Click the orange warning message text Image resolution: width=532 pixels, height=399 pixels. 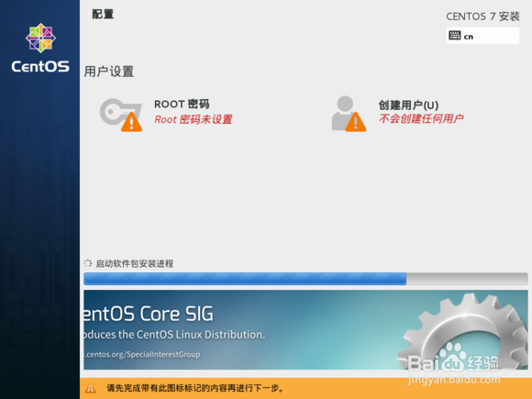click(195, 388)
